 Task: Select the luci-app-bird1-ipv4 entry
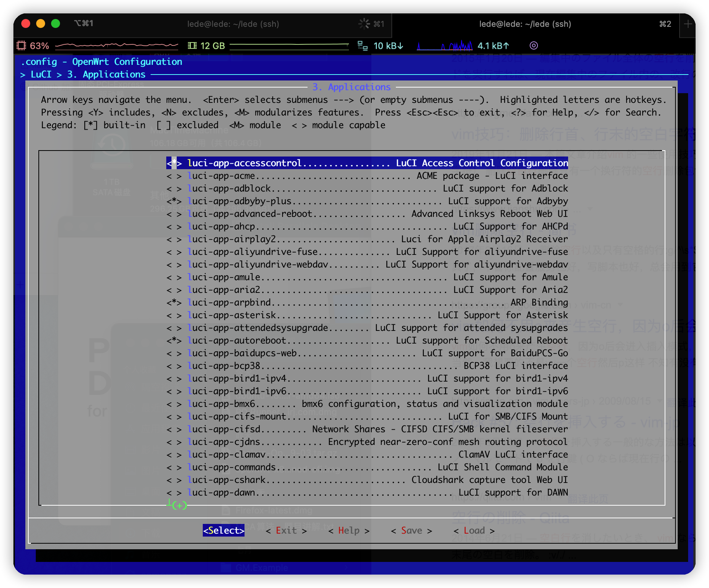click(367, 379)
